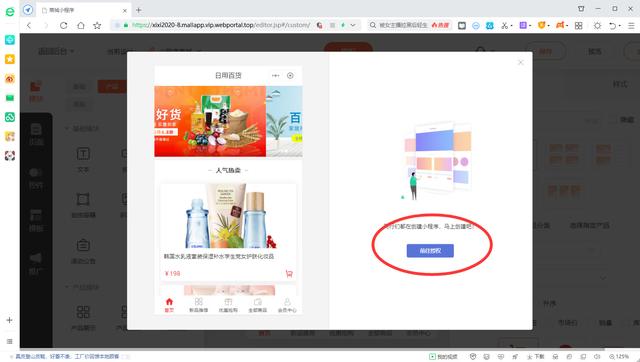Click the teal bear extension icon
Screen dimensions: 640x362
(x=489, y=26)
